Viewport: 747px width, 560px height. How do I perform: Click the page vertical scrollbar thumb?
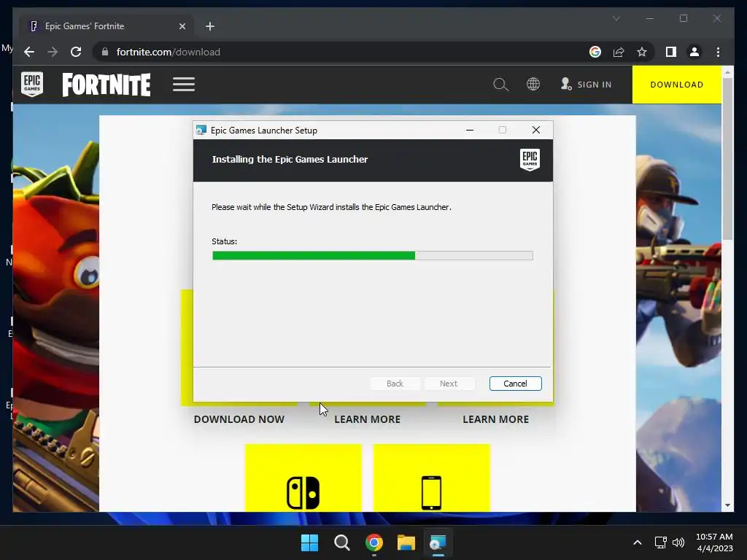click(x=727, y=158)
